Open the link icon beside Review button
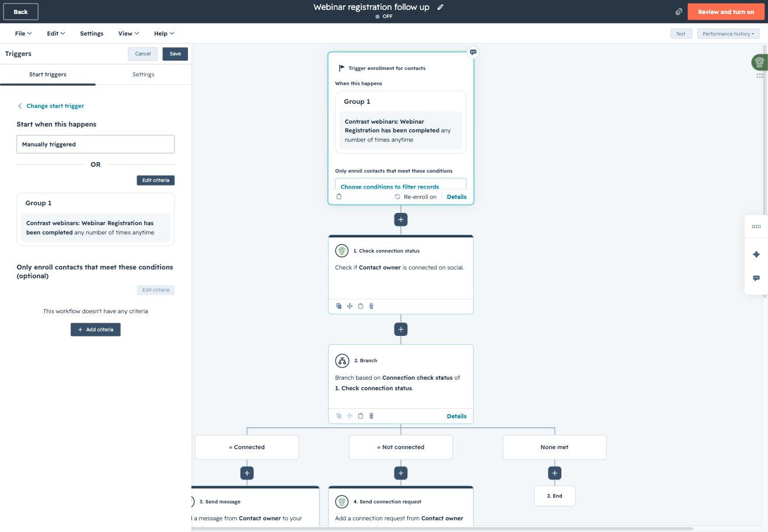This screenshot has height=532, width=768. [679, 12]
